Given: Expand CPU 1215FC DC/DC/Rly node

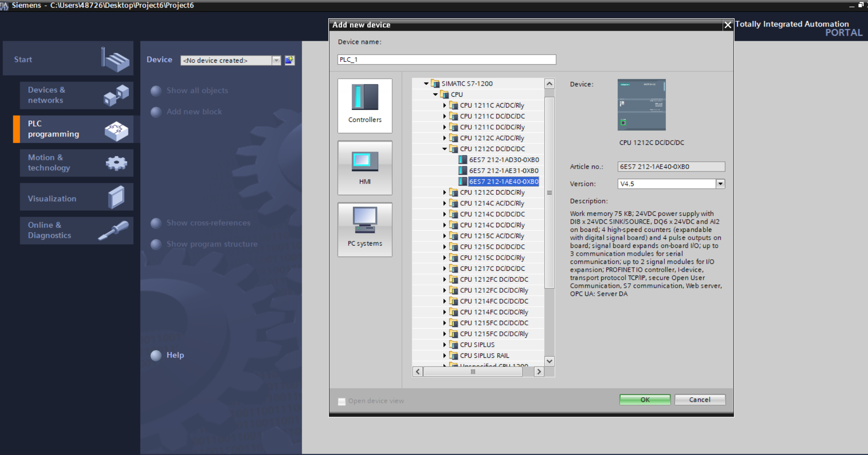Looking at the screenshot, I should pyautogui.click(x=444, y=334).
